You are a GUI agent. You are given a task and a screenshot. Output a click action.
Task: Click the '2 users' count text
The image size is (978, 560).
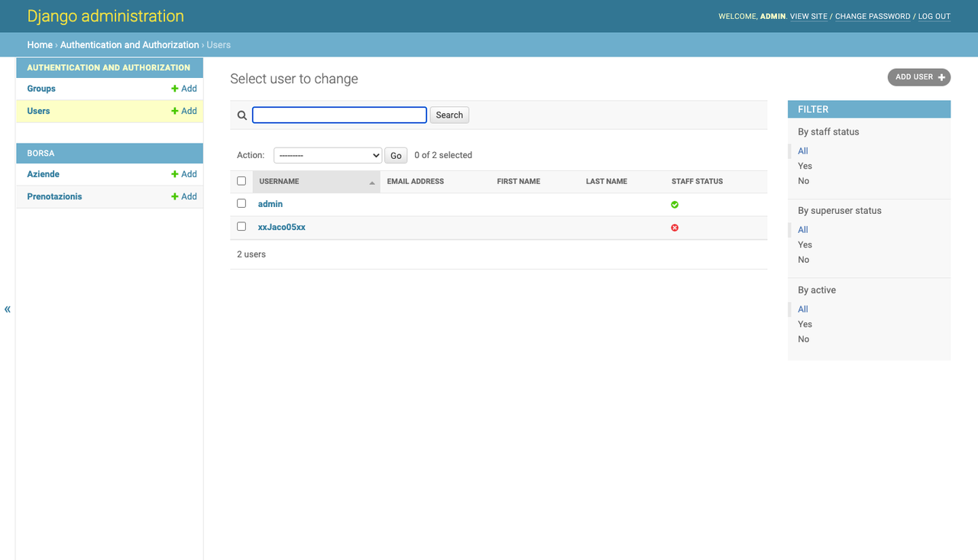251,254
